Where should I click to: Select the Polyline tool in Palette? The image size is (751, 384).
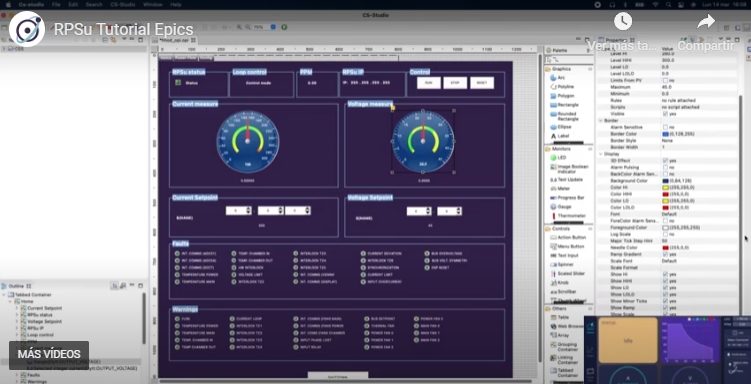point(562,87)
